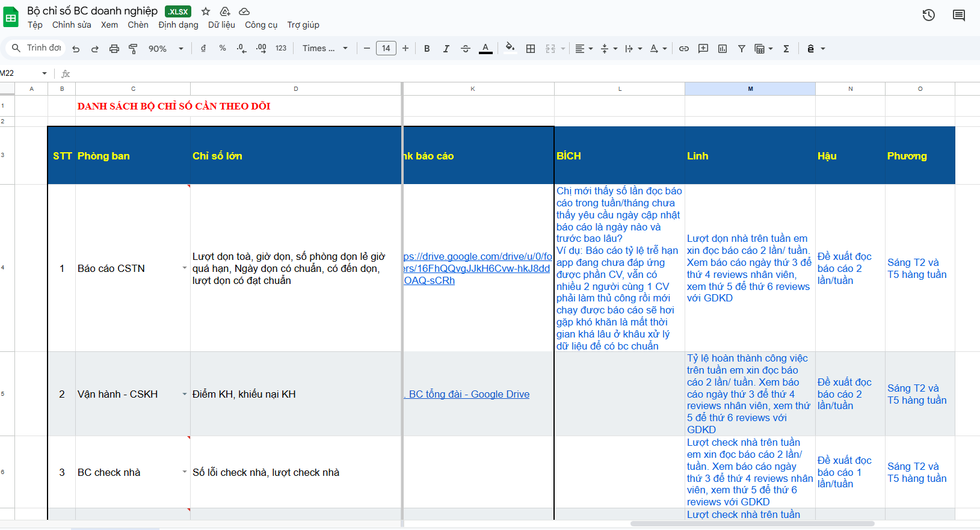Screen dimensions: 980x530
Task: Click the insert chart icon
Action: click(723, 49)
